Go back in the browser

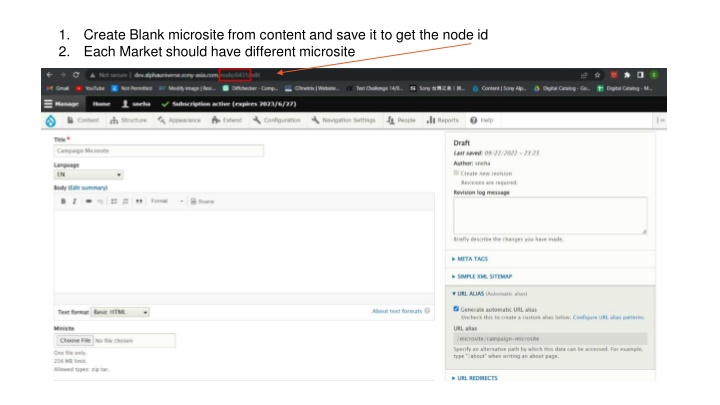[x=50, y=75]
